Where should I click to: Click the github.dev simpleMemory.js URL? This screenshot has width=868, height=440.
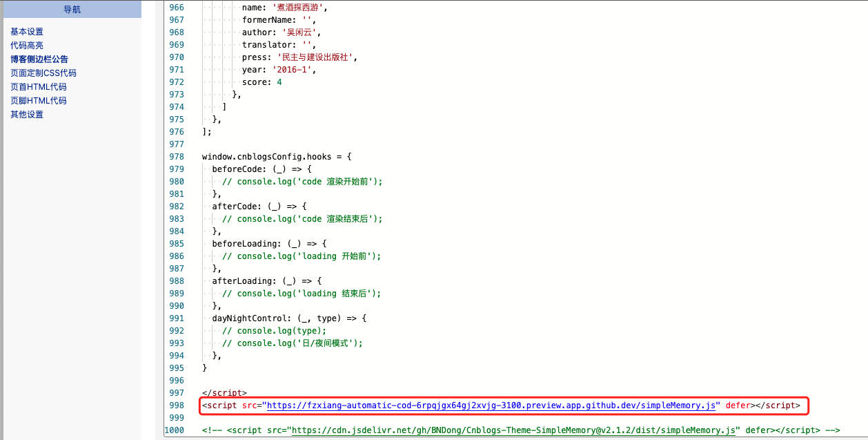coord(491,405)
